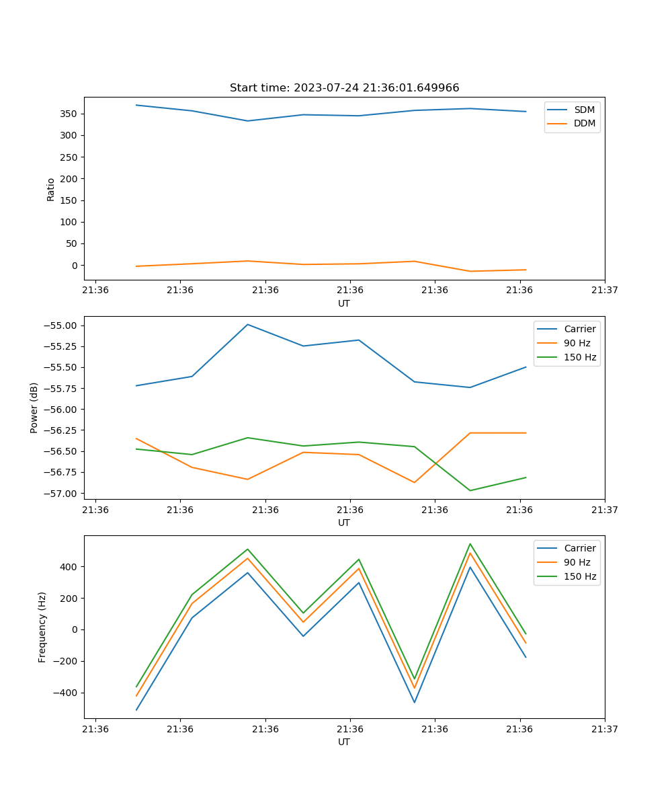Click the −55.00 tick label on Power axis
Image resolution: width=672 pixels, height=807 pixels.
pyautogui.click(x=61, y=325)
